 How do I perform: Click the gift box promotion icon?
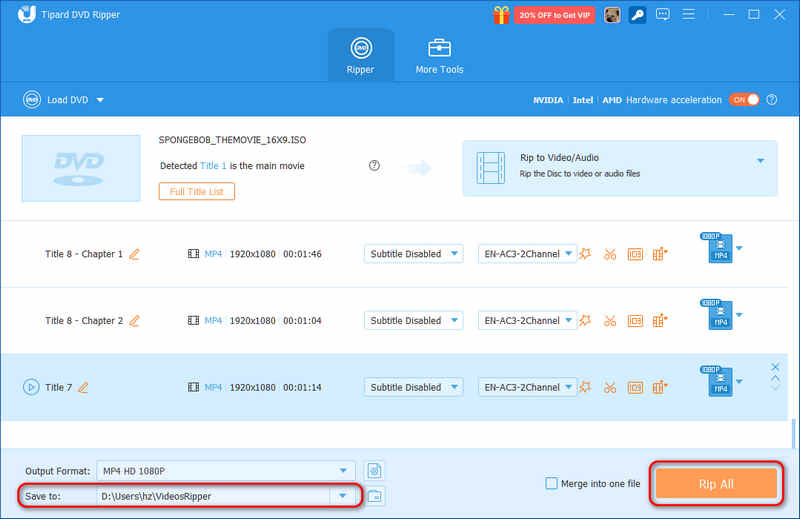[501, 15]
